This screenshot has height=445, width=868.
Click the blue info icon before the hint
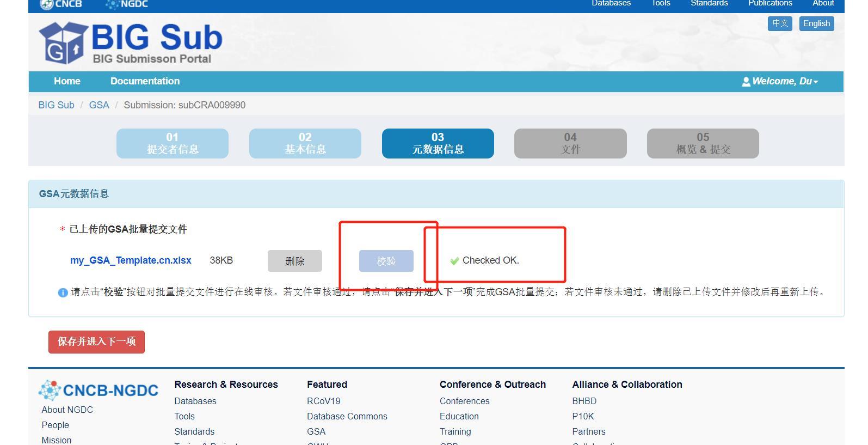tap(63, 292)
